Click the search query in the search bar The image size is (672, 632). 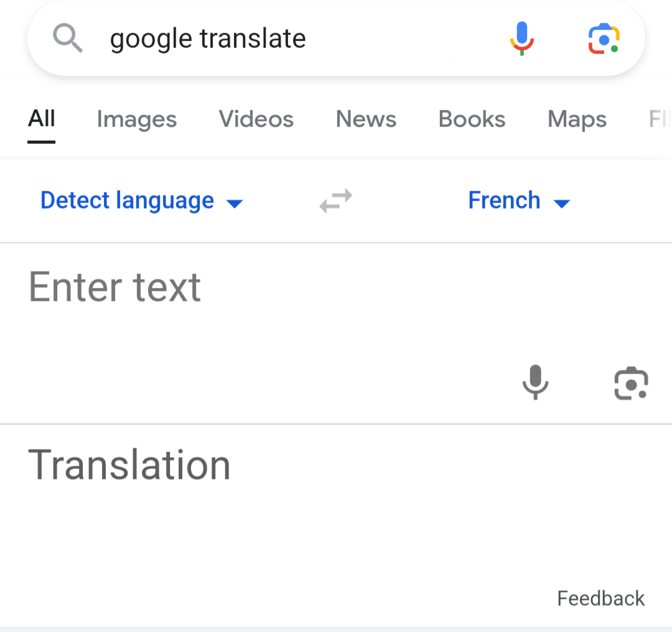(208, 38)
